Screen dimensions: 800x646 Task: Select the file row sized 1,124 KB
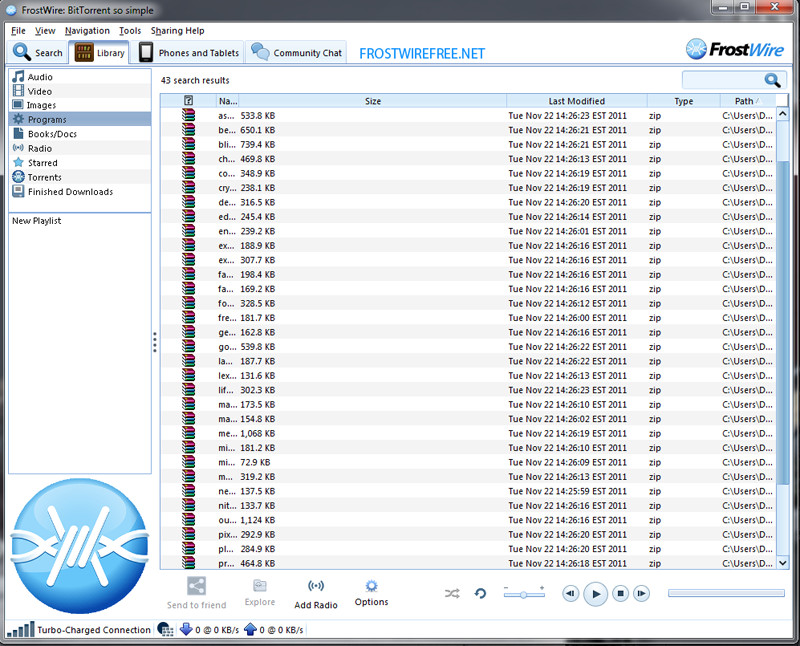pyautogui.click(x=468, y=520)
